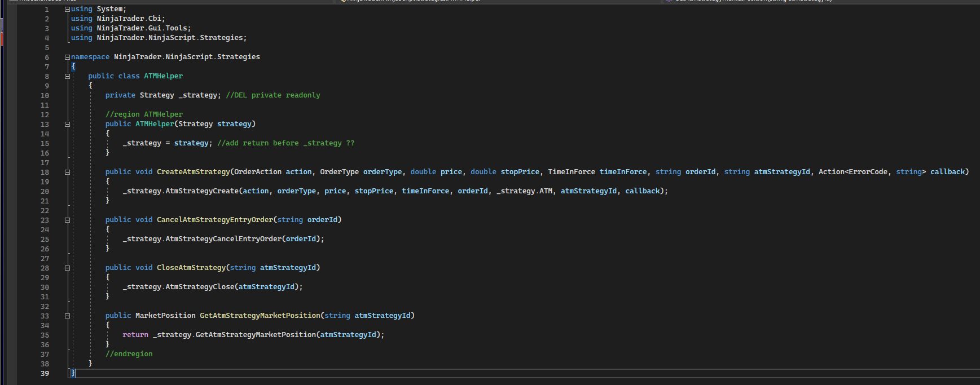
Task: Click the ATMHelper class name on line 8
Action: (163, 76)
